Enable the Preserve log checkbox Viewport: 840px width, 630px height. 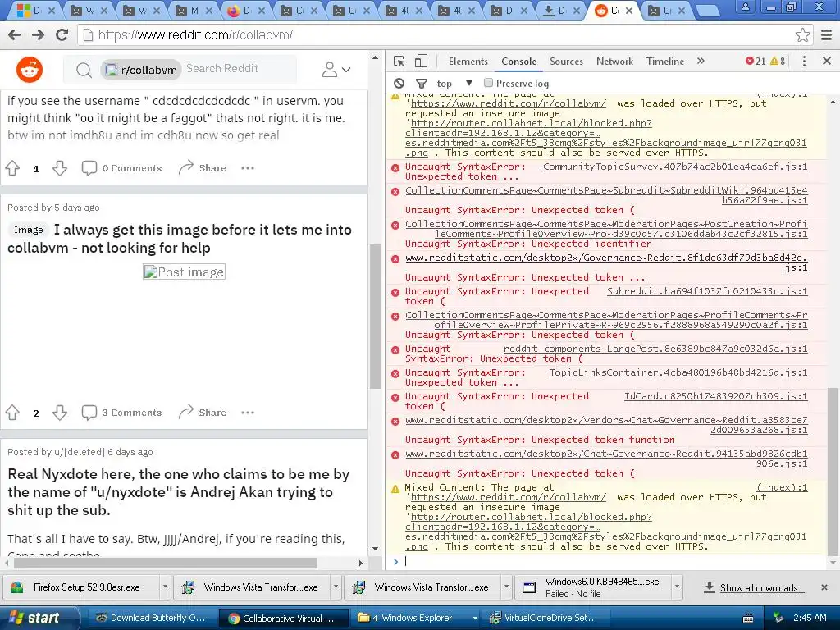click(x=488, y=83)
